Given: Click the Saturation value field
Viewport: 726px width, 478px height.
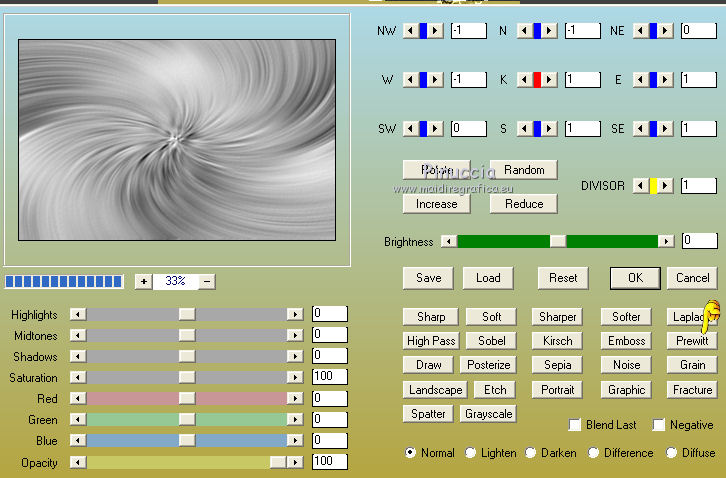Looking at the screenshot, I should [x=330, y=376].
